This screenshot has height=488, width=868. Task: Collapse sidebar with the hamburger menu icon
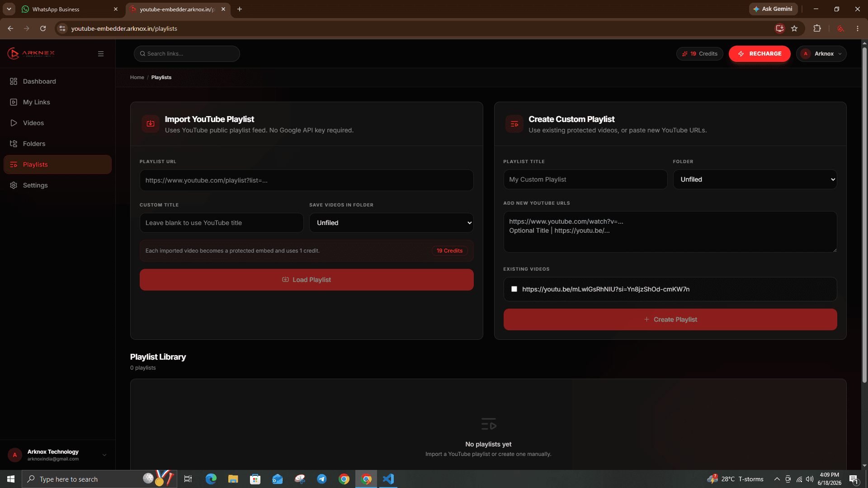[x=101, y=54]
